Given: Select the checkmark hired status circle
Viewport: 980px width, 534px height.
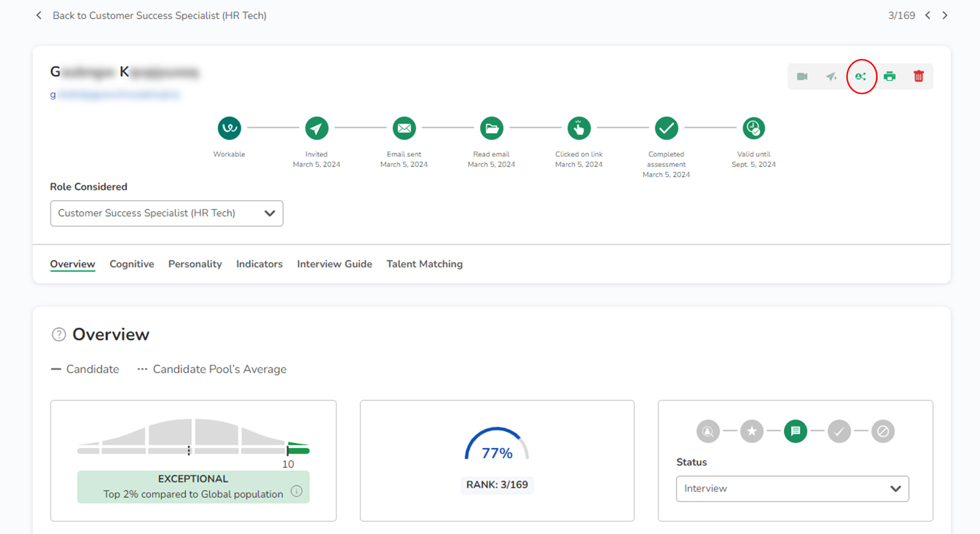Looking at the screenshot, I should [839, 432].
